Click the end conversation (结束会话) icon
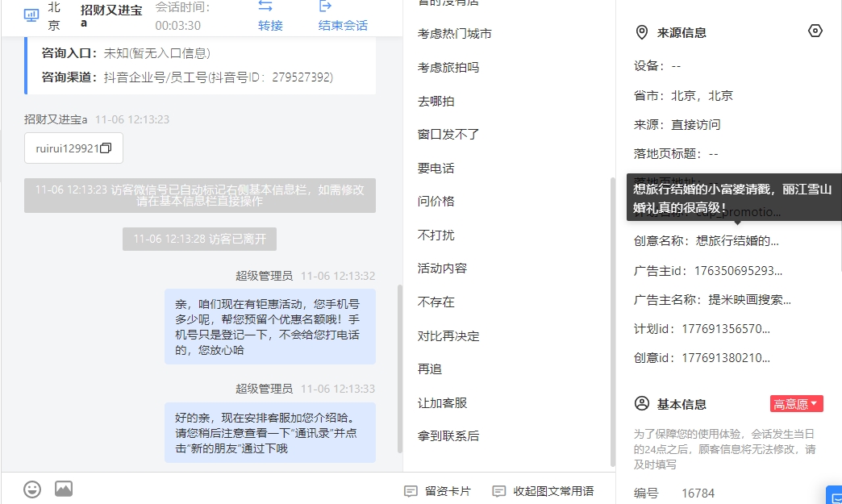The width and height of the screenshot is (842, 504). click(325, 6)
